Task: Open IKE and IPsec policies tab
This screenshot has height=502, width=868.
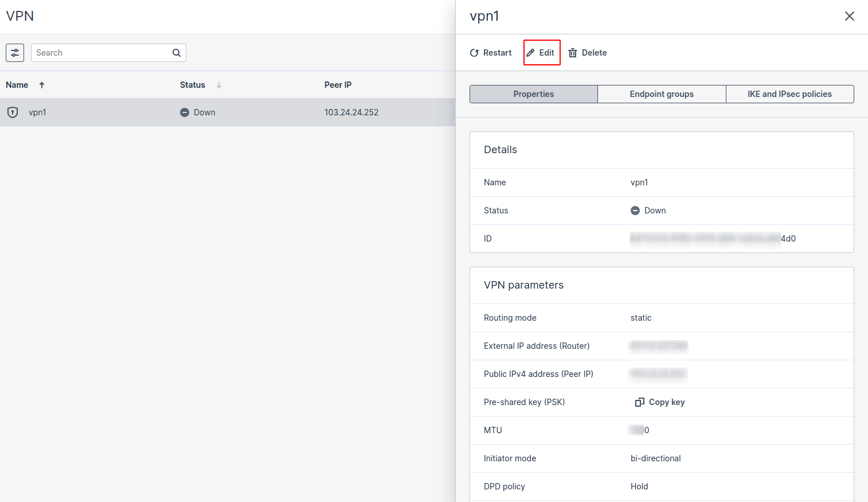Action: click(x=789, y=94)
